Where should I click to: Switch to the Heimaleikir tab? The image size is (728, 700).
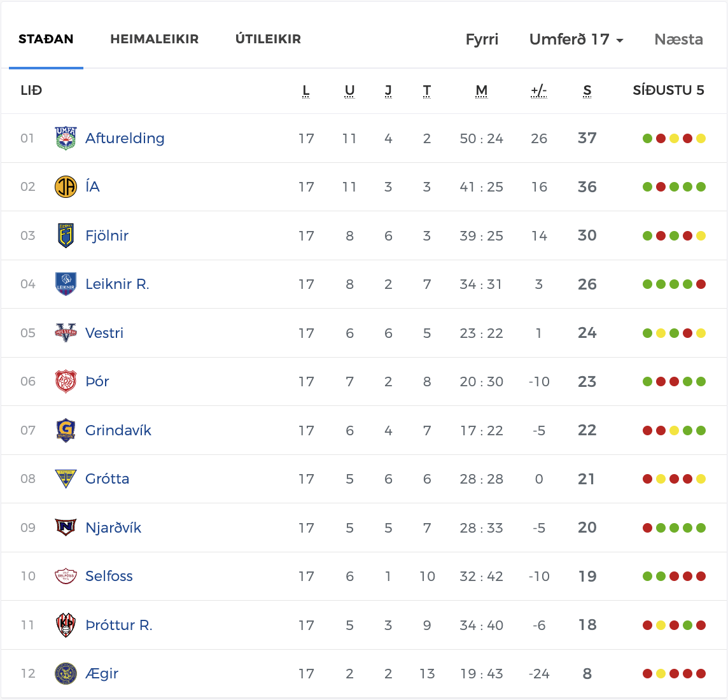click(x=155, y=39)
